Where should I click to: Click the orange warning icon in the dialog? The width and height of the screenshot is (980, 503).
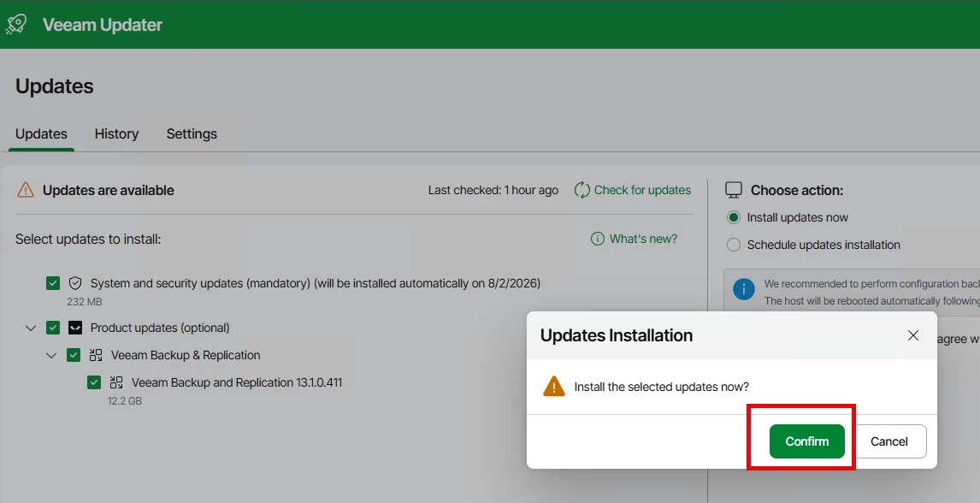point(554,386)
